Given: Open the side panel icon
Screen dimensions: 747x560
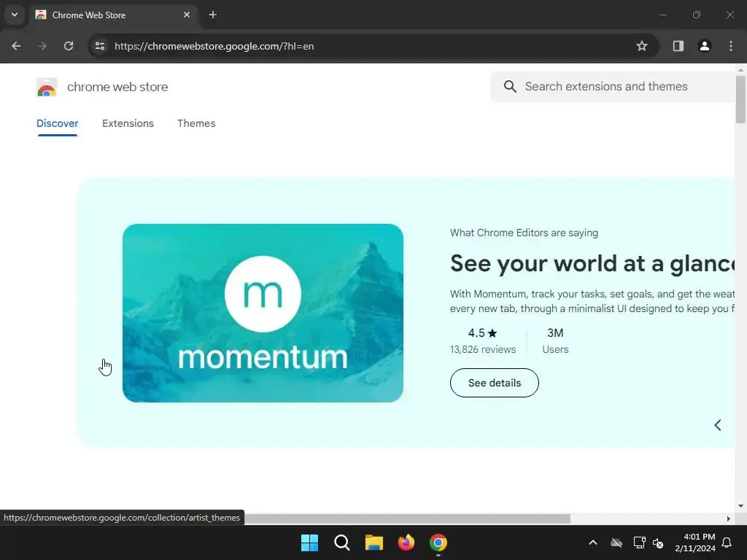Looking at the screenshot, I should 678,46.
